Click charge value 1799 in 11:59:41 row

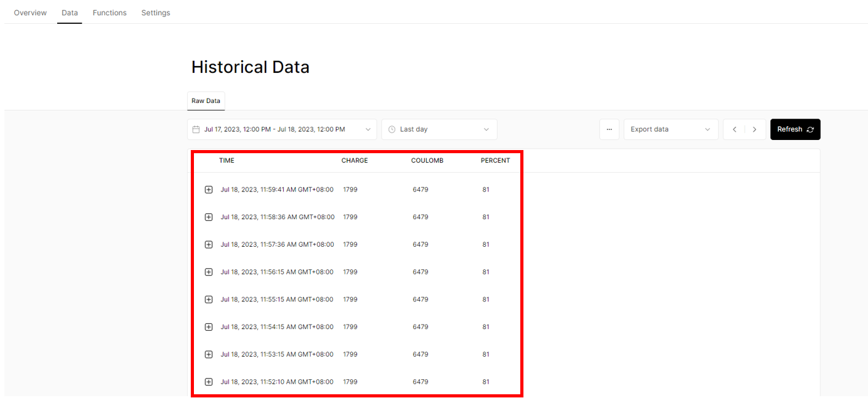pos(350,190)
